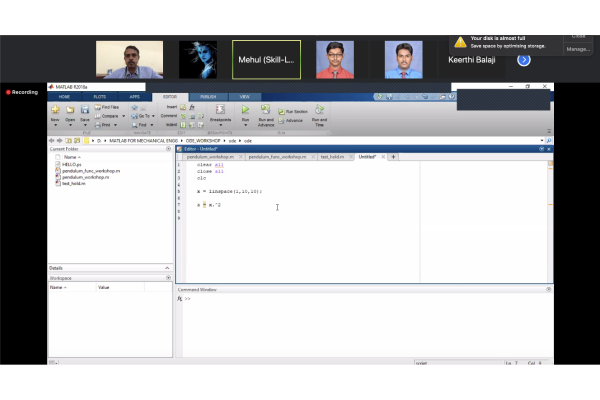Click the Save disk icon
The image size is (600, 400).
tap(85, 110)
